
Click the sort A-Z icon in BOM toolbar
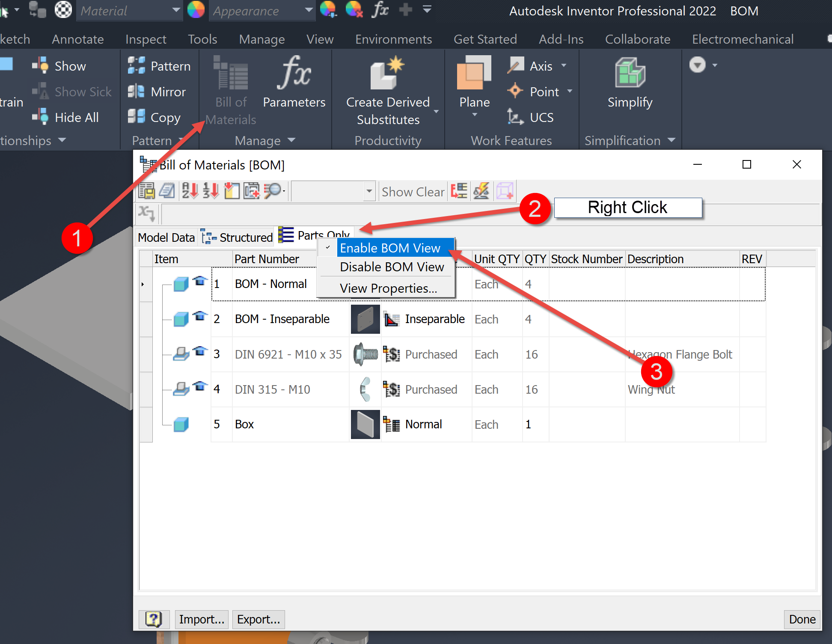click(x=189, y=191)
